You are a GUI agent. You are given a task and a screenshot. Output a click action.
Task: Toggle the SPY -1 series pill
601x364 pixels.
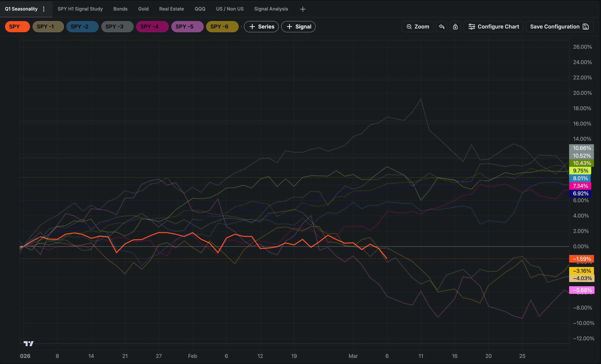click(48, 27)
